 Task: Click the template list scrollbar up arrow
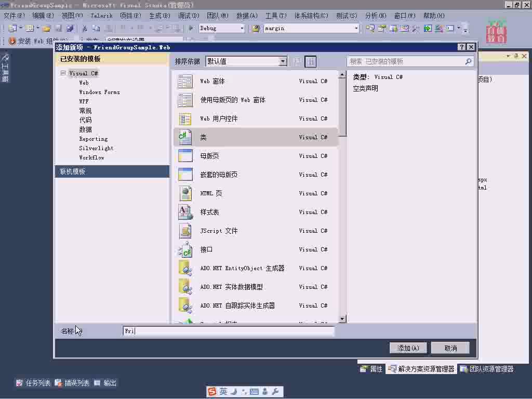pos(342,74)
